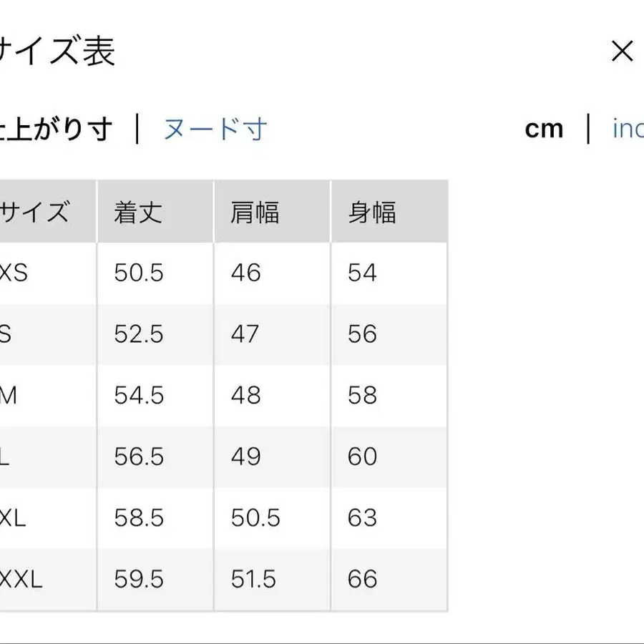Viewport: 644px width, 644px height.
Task: Select the 仕上がり寸 tab
Action: pyautogui.click(x=56, y=130)
